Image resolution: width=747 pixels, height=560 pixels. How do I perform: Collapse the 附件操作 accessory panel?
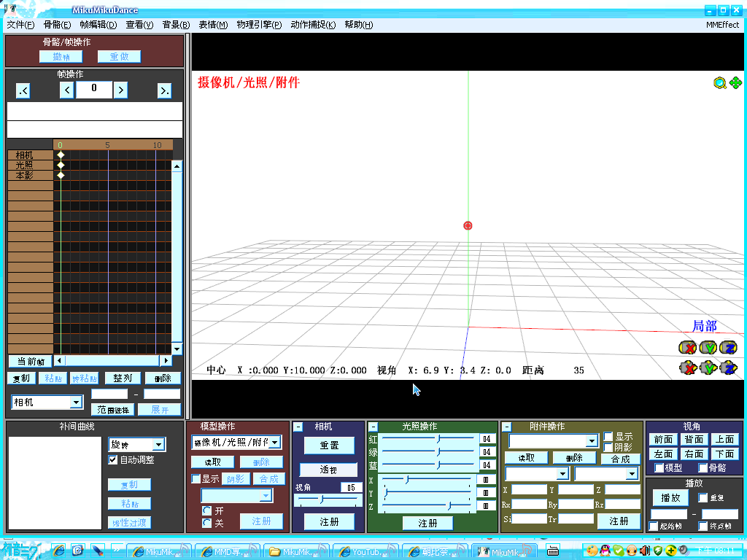click(x=507, y=427)
